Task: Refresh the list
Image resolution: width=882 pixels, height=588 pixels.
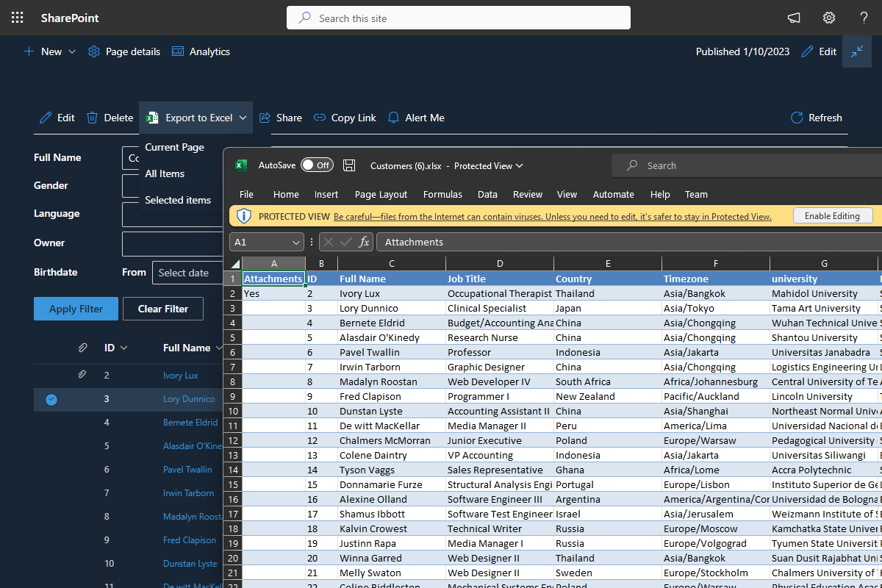Action: [816, 118]
